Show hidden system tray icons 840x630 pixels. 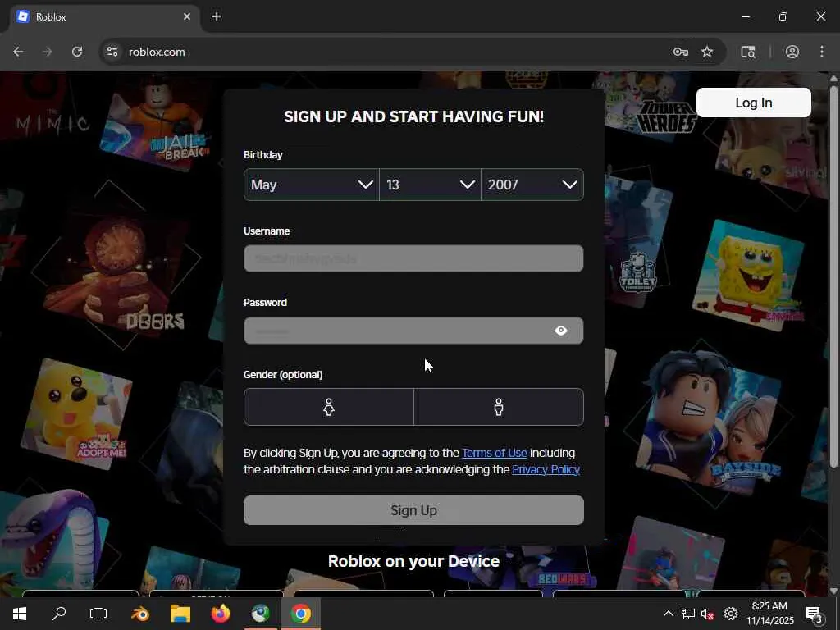(669, 614)
